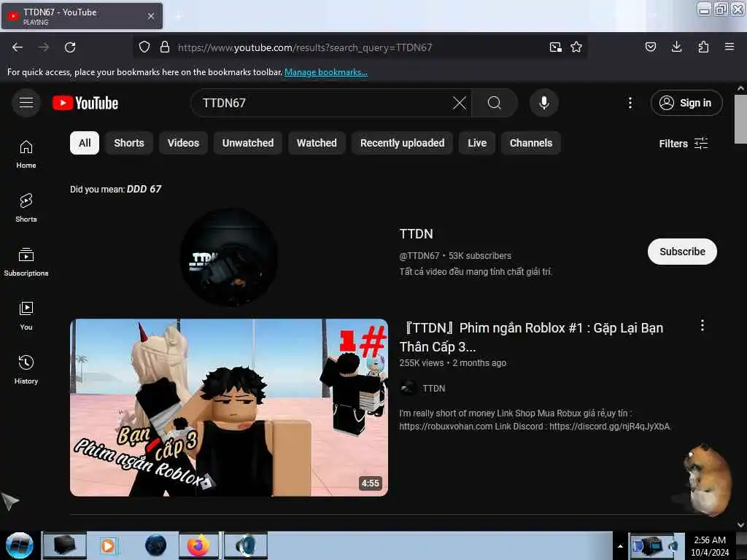
Task: Open the You sidebar item
Action: coord(26,316)
